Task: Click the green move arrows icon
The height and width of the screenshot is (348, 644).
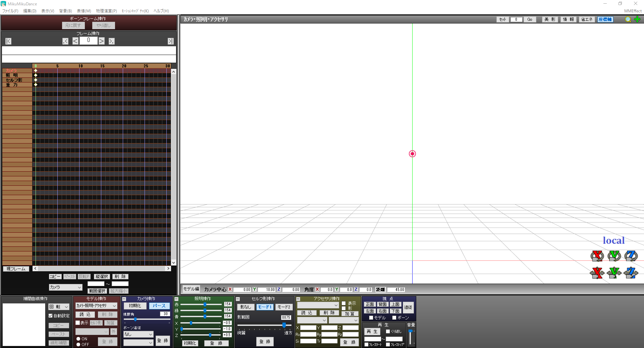Action: point(637,19)
